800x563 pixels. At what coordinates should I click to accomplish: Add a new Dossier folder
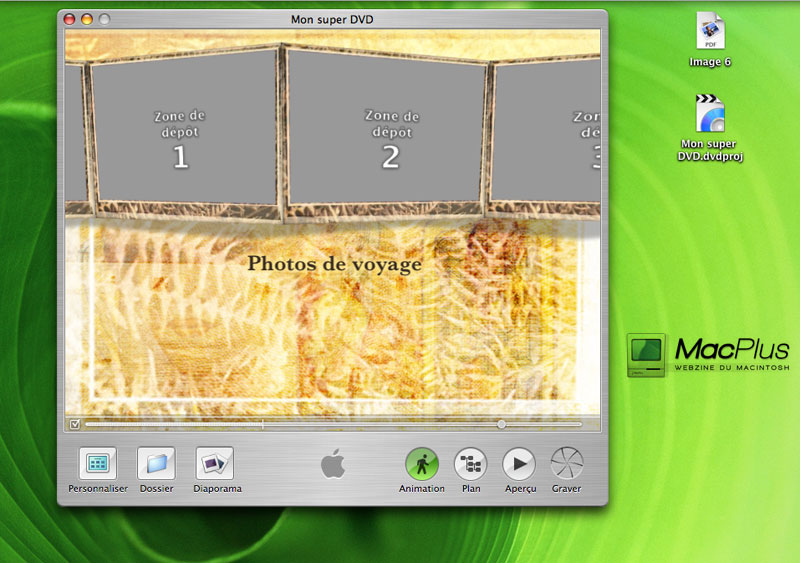tap(156, 463)
